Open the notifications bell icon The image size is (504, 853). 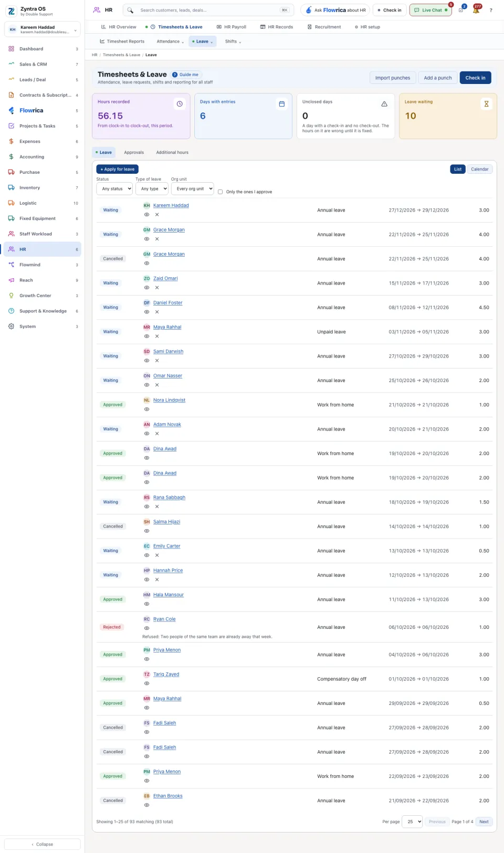pyautogui.click(x=476, y=10)
